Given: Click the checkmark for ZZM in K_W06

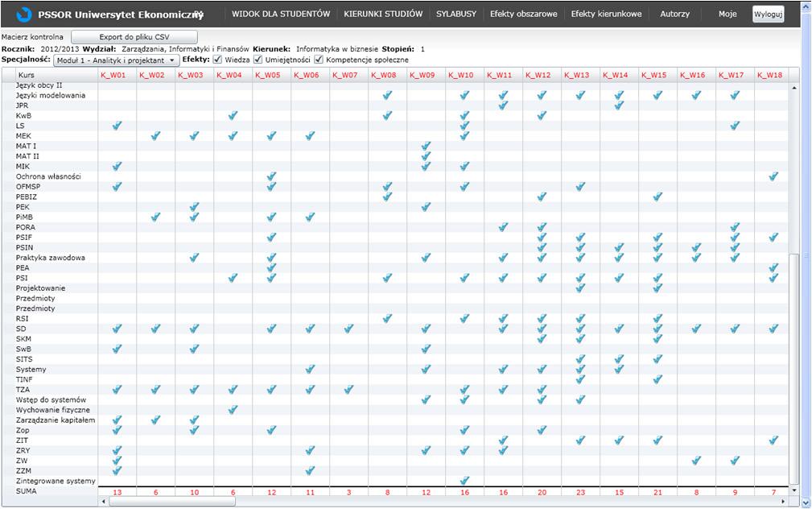Looking at the screenshot, I should tap(310, 470).
